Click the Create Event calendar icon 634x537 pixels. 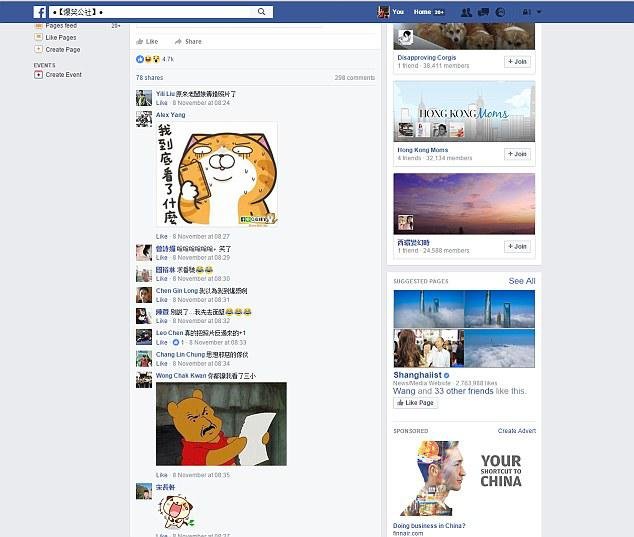pos(38,75)
